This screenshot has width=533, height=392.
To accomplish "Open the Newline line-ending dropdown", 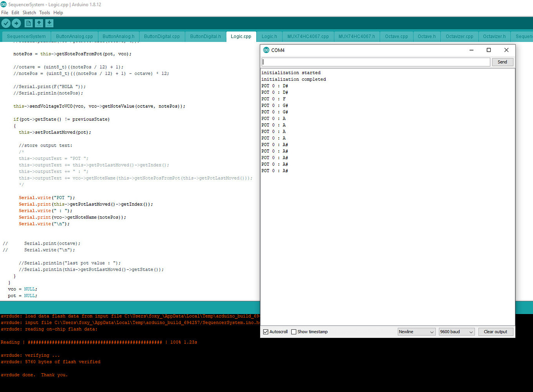I will pos(416,332).
